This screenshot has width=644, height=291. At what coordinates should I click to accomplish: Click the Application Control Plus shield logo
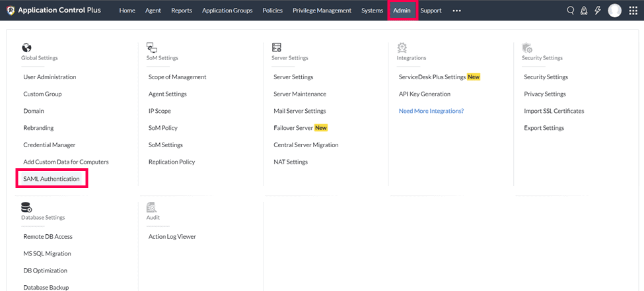[x=10, y=11]
